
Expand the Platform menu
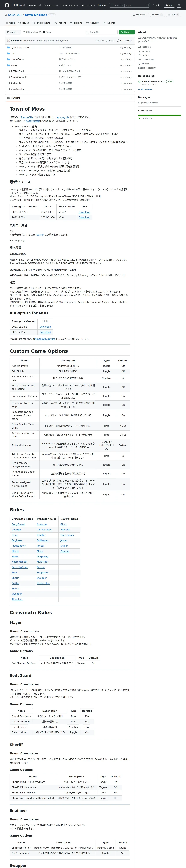click(x=19, y=5)
